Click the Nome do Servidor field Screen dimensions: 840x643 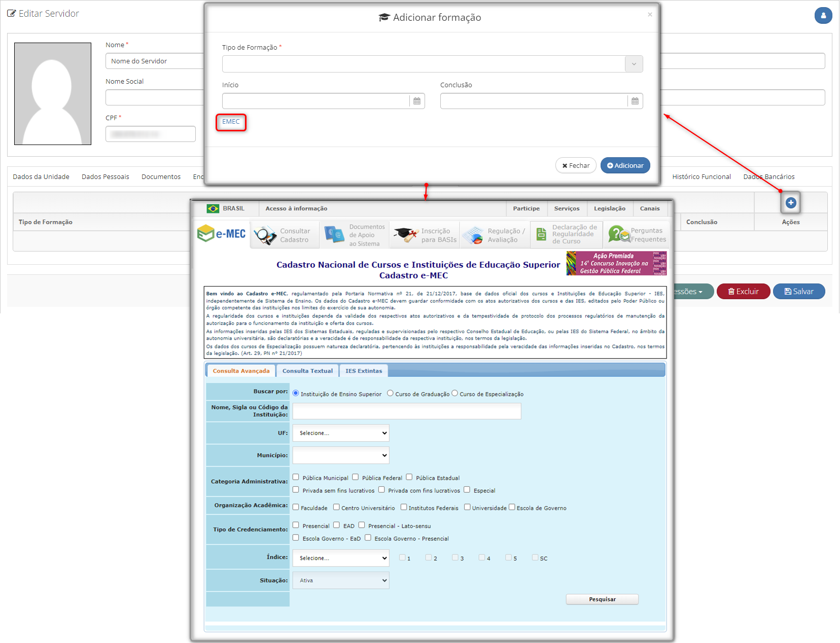pos(155,61)
